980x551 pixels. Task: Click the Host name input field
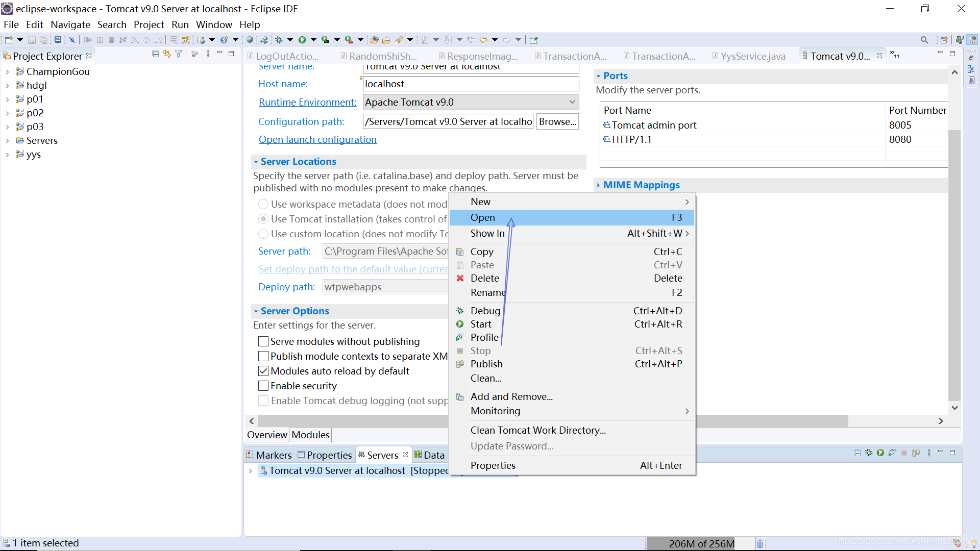pyautogui.click(x=471, y=84)
